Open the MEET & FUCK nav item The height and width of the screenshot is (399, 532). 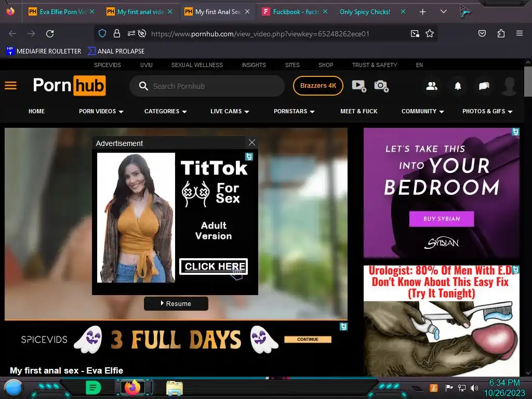click(x=358, y=111)
